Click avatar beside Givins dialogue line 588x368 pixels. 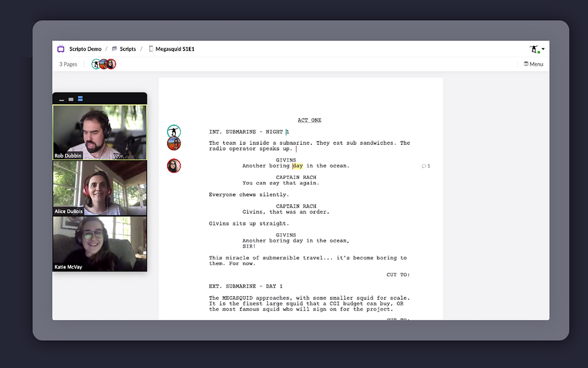tap(174, 165)
